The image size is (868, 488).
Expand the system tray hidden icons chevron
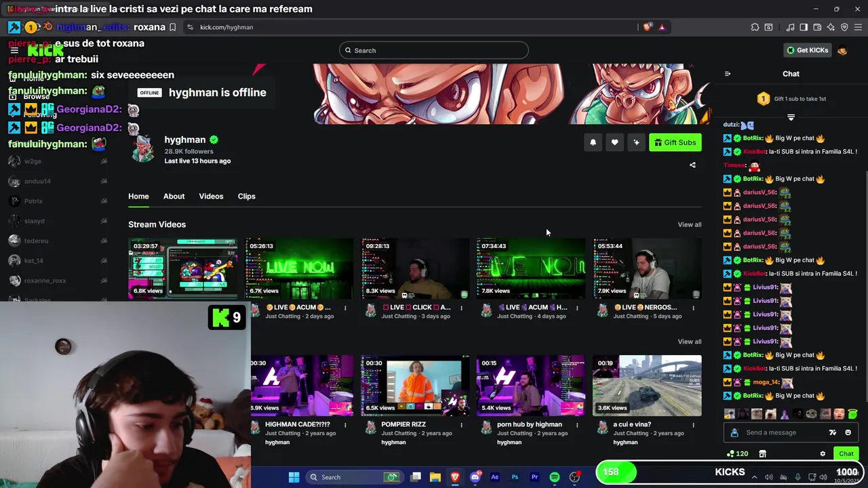[x=754, y=477]
